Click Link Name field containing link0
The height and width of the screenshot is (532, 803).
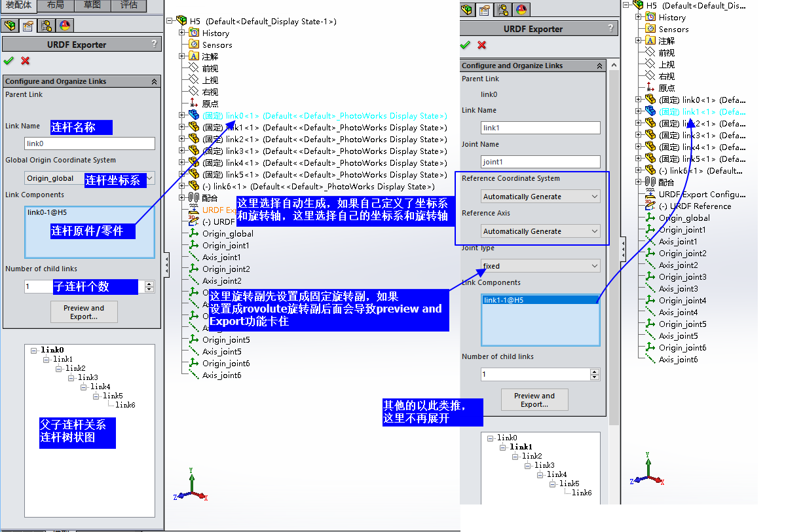pyautogui.click(x=90, y=143)
